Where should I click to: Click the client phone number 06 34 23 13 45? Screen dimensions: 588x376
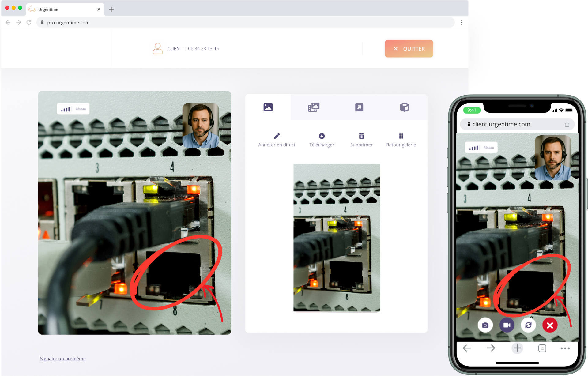203,49
